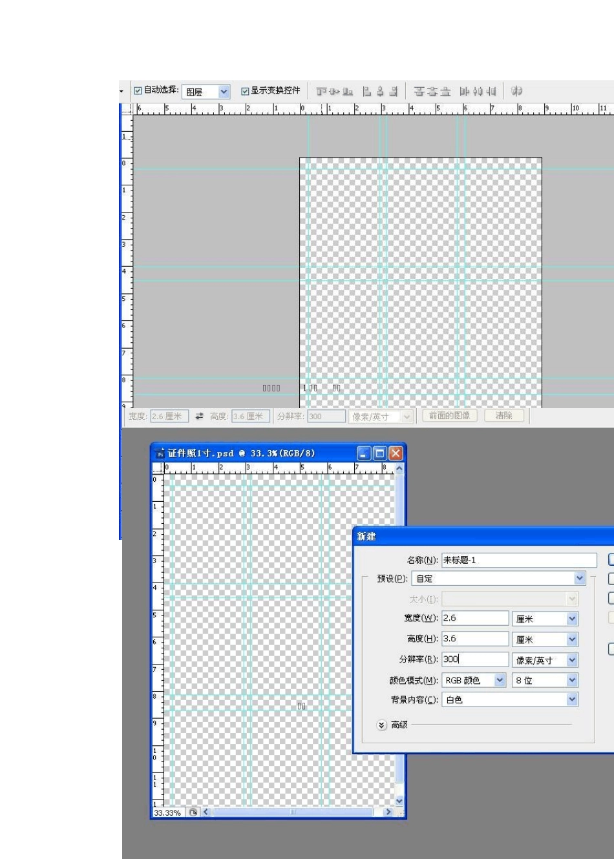Image resolution: width=614 pixels, height=868 pixels.
Task: Click the 高度 field in 新建 dialog
Action: click(475, 639)
